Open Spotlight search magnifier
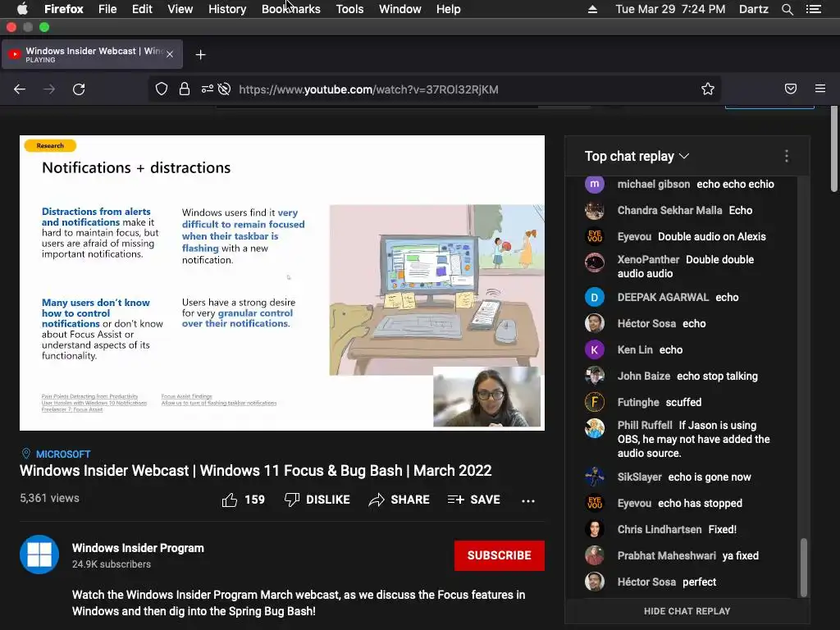840x630 pixels. [x=787, y=9]
